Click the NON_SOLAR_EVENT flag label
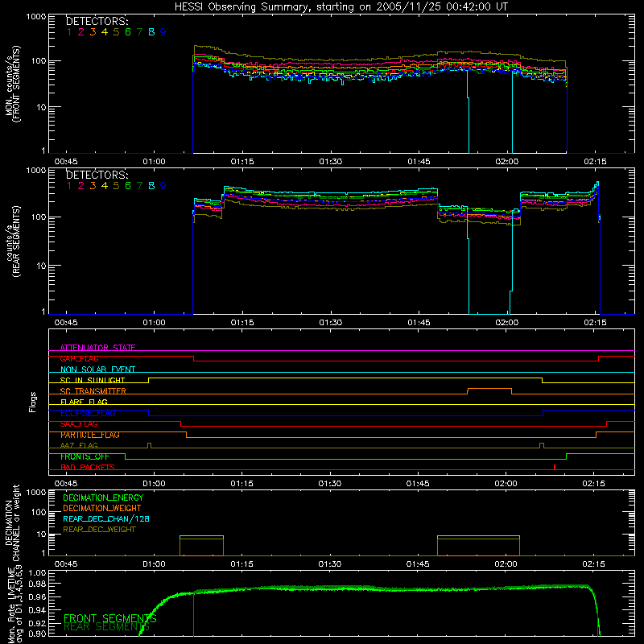The width and height of the screenshot is (644, 644). [97, 369]
